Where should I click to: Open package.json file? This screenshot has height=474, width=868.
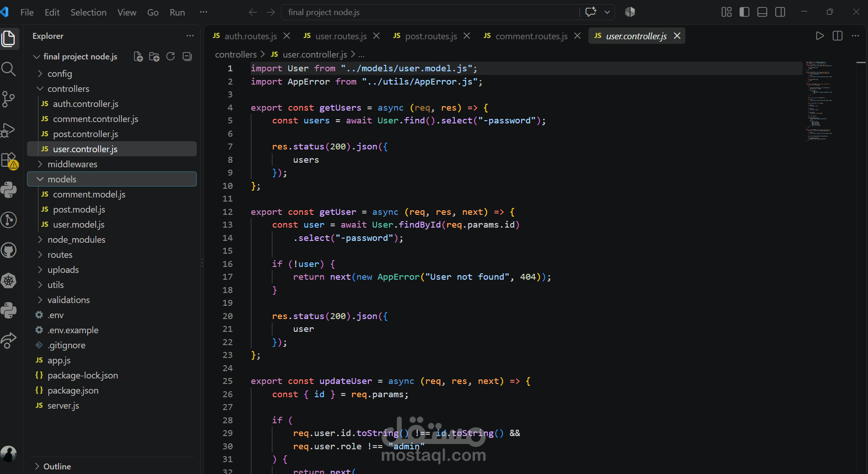click(x=112, y=390)
